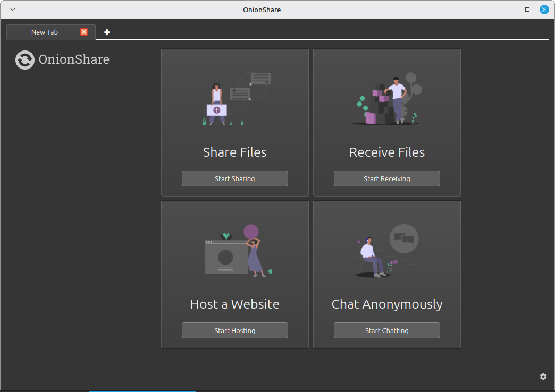This screenshot has height=392, width=555.
Task: Hit the Start Hosting button
Action: click(x=234, y=330)
